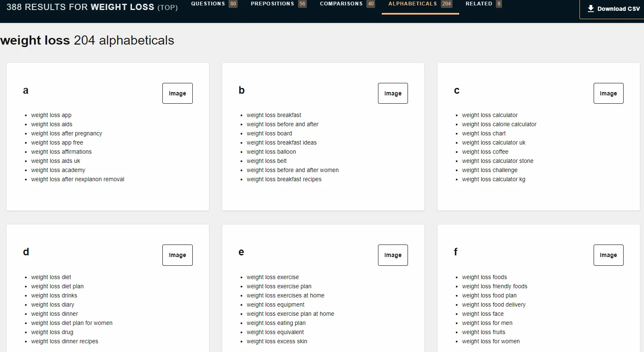Open 'weight loss app' keyword link

[x=51, y=115]
